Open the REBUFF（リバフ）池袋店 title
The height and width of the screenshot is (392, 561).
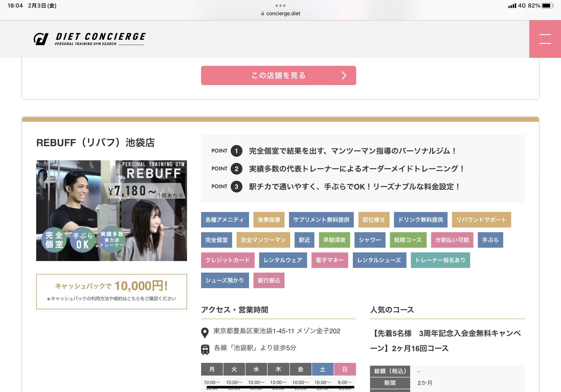coord(96,143)
